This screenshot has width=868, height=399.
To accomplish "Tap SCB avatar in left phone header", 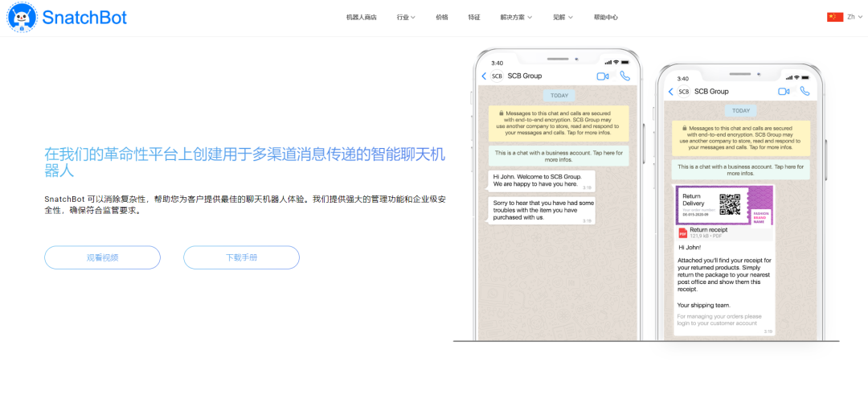I will click(x=497, y=76).
